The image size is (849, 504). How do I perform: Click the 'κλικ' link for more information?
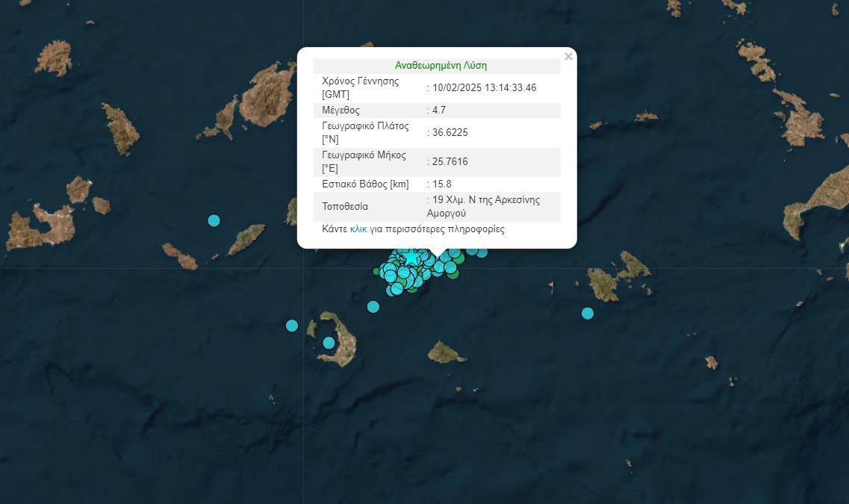(x=358, y=229)
